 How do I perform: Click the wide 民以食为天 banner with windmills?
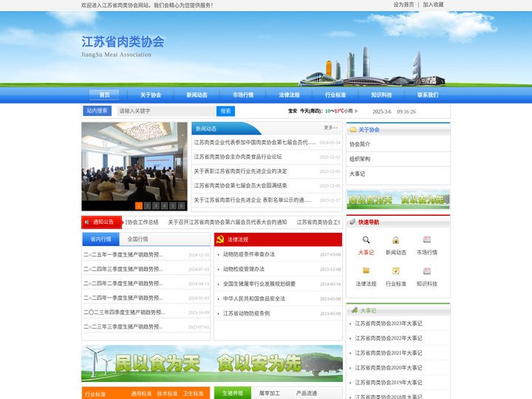pyautogui.click(x=212, y=364)
